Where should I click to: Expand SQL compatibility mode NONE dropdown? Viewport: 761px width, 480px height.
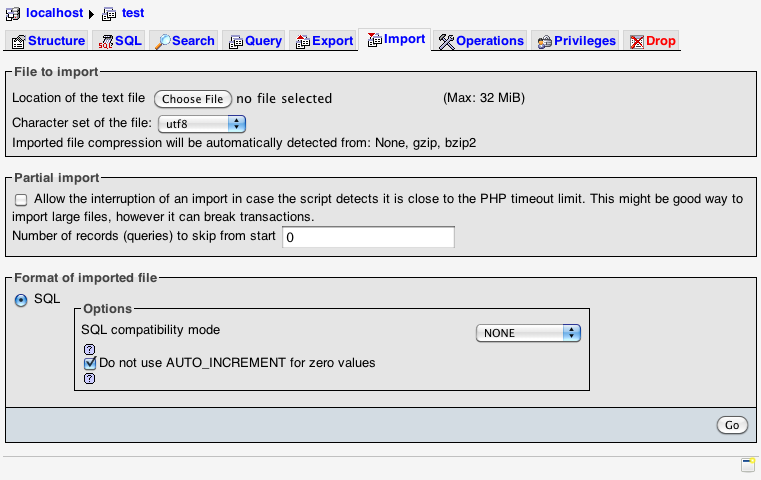point(528,333)
